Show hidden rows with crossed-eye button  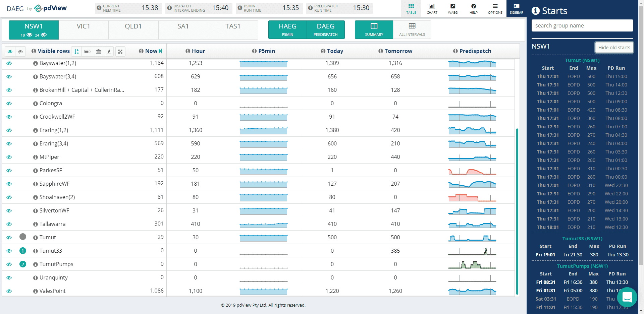click(20, 52)
